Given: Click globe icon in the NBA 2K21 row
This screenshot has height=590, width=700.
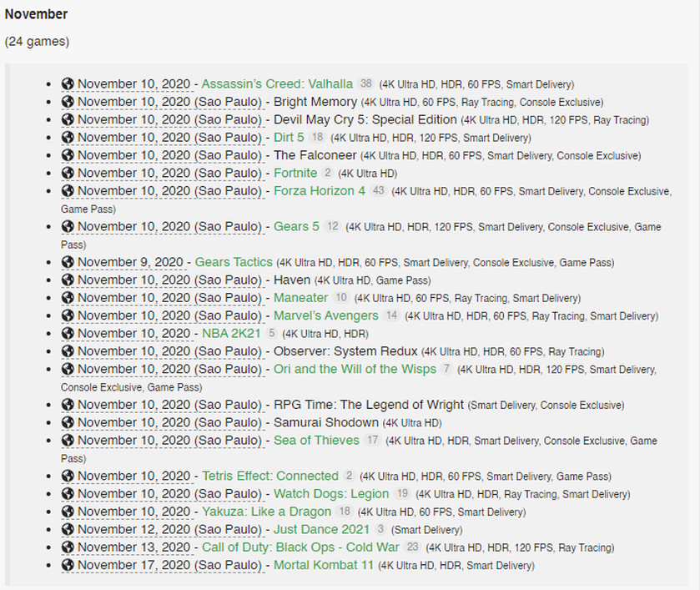Looking at the screenshot, I should coord(68,334).
